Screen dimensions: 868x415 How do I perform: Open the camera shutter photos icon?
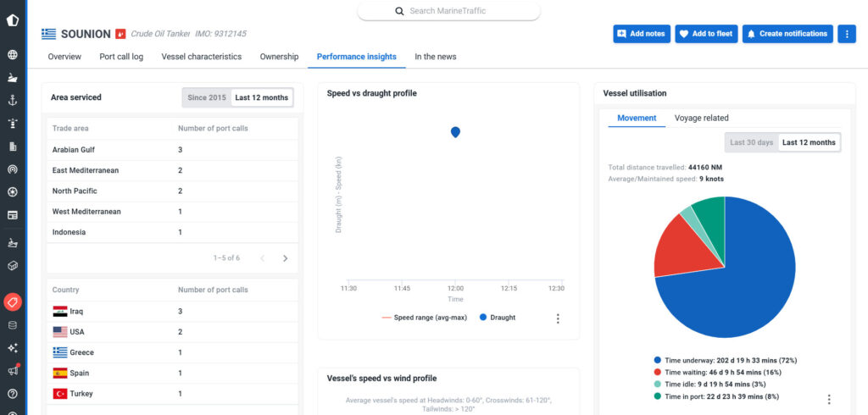tap(12, 192)
